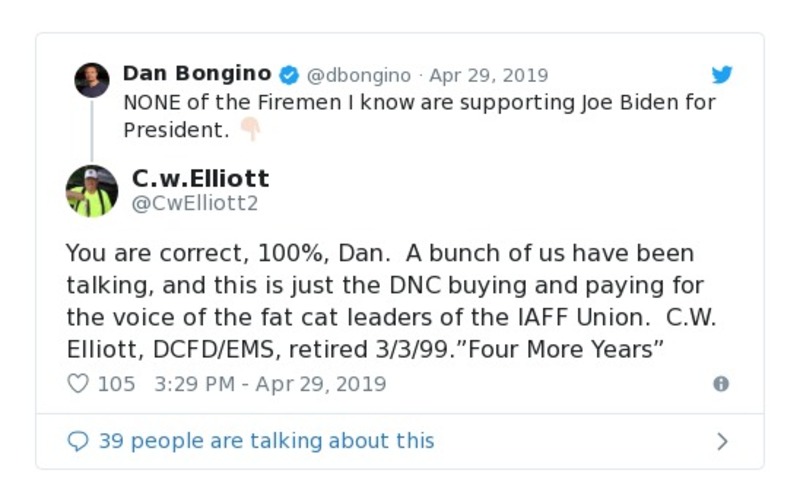Click the blue speech bubble reply icon
The height and width of the screenshot is (502, 800).
[78, 441]
